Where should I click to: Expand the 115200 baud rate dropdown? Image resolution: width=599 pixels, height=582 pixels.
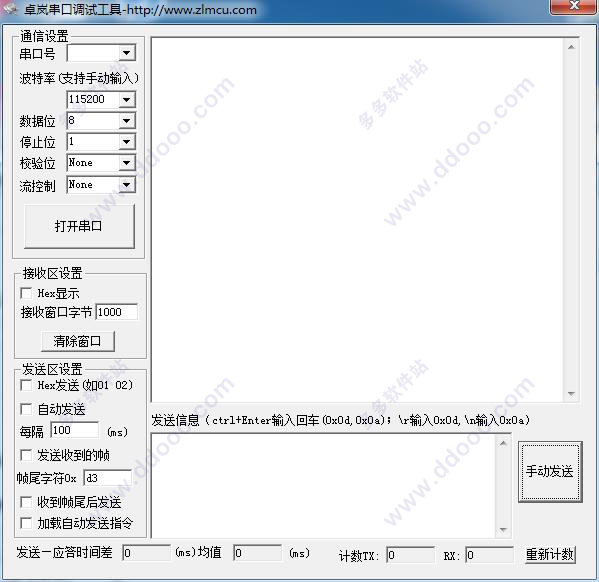(x=126, y=100)
